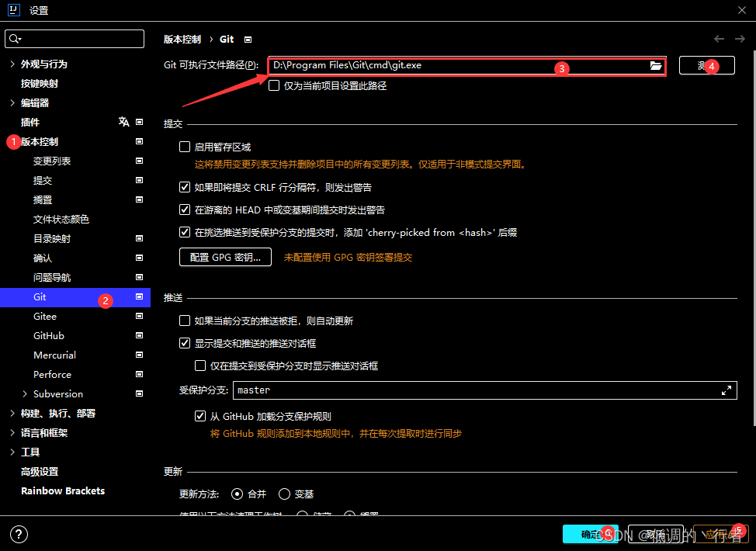
Task: Open Rainbow Brackets settings page
Action: (x=63, y=490)
